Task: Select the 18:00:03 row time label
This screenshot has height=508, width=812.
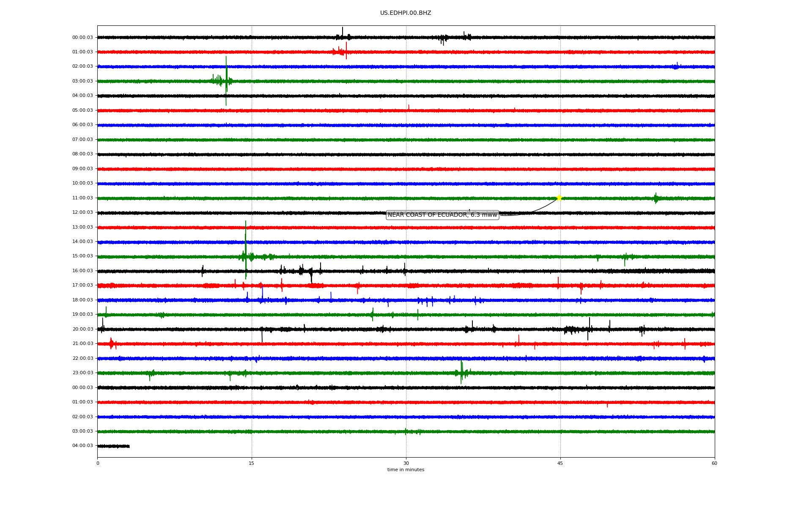Action: (x=82, y=300)
